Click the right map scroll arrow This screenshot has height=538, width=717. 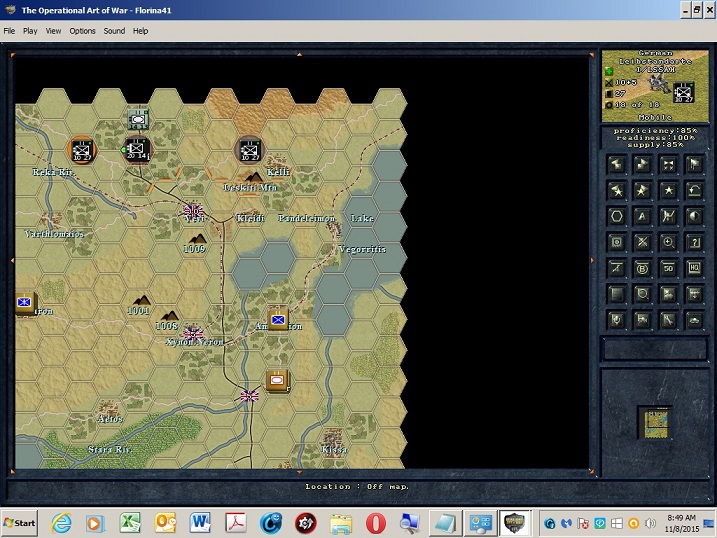coord(592,261)
